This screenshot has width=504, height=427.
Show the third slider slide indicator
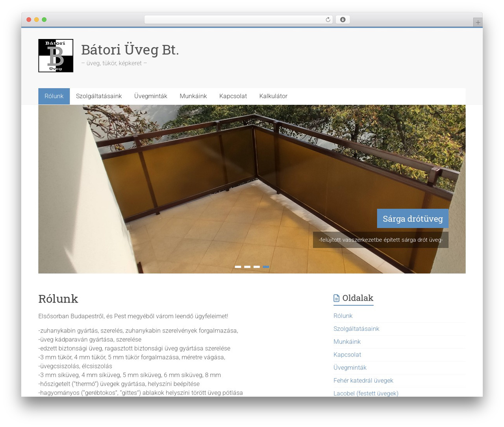coord(257,267)
